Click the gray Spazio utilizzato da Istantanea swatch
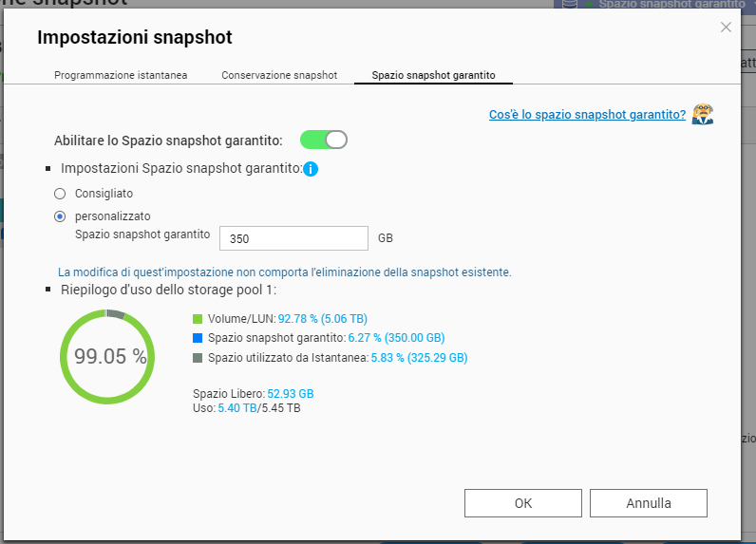This screenshot has height=544, width=756. 198,358
